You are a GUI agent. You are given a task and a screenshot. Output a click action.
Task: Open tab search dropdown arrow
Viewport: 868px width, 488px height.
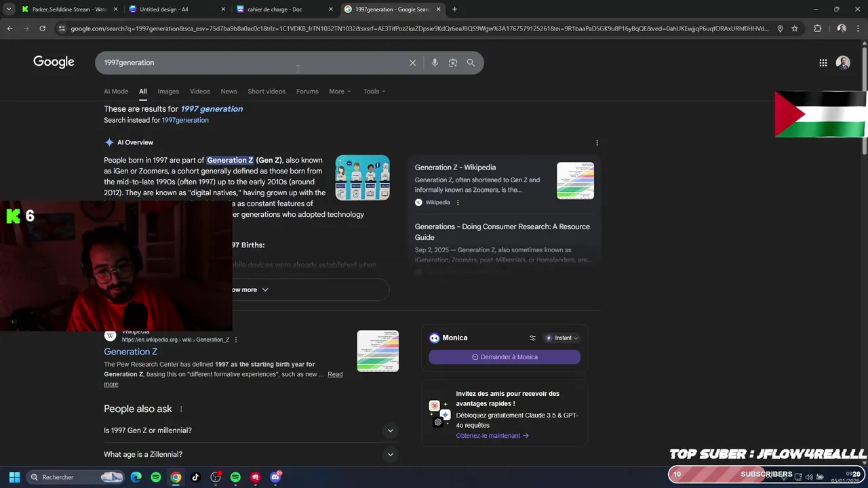pos(9,9)
